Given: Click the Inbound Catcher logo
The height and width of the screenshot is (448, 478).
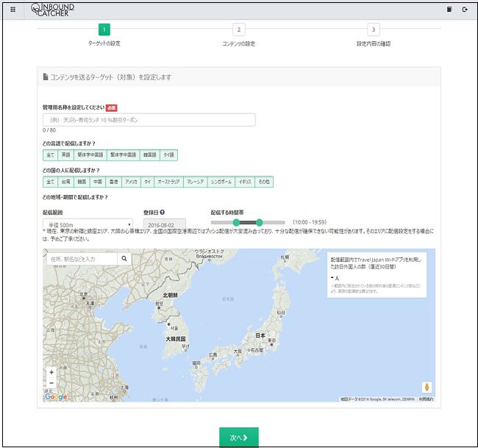Looking at the screenshot, I should (x=53, y=10).
